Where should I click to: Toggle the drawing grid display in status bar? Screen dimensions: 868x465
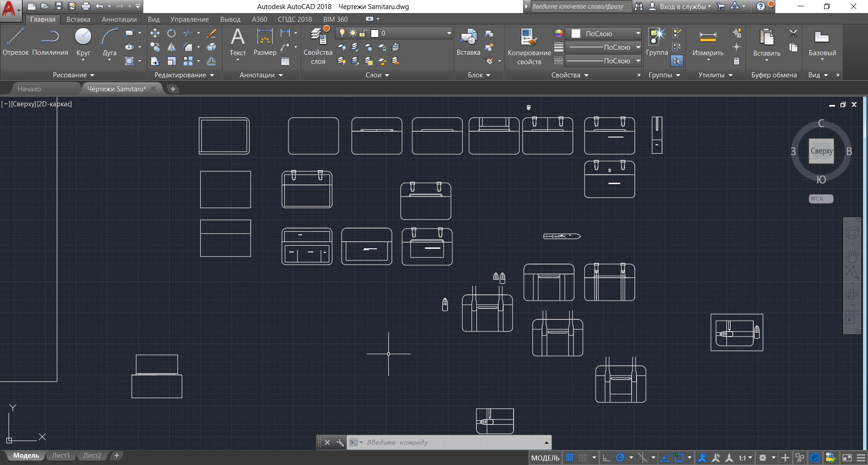tap(570, 458)
